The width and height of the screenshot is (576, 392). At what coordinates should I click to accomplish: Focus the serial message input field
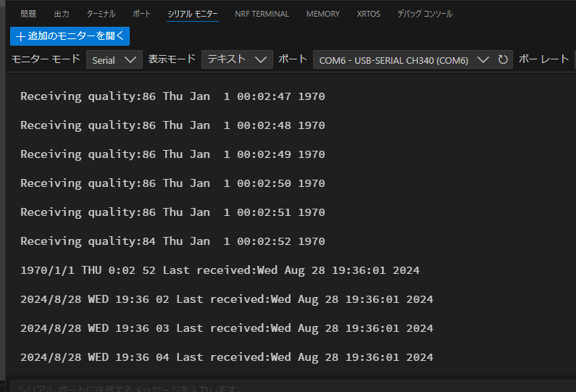pos(290,387)
